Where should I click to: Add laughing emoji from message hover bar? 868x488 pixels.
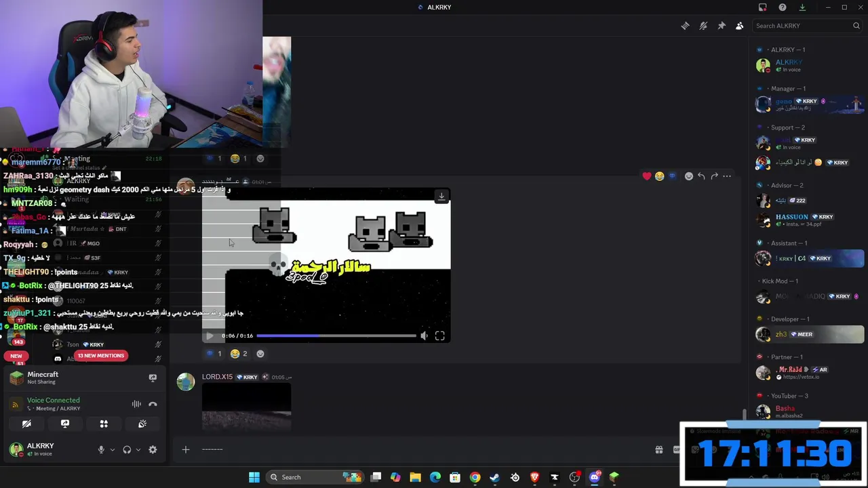click(659, 176)
